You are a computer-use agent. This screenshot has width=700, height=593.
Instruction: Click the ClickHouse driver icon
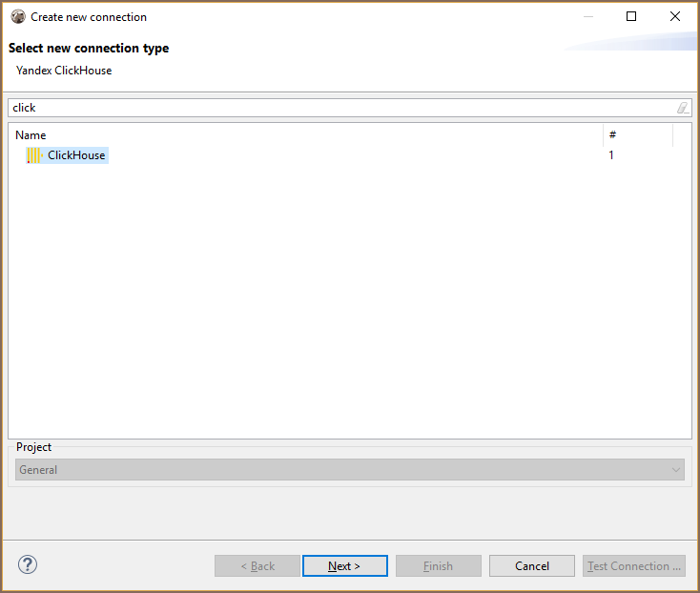35,155
